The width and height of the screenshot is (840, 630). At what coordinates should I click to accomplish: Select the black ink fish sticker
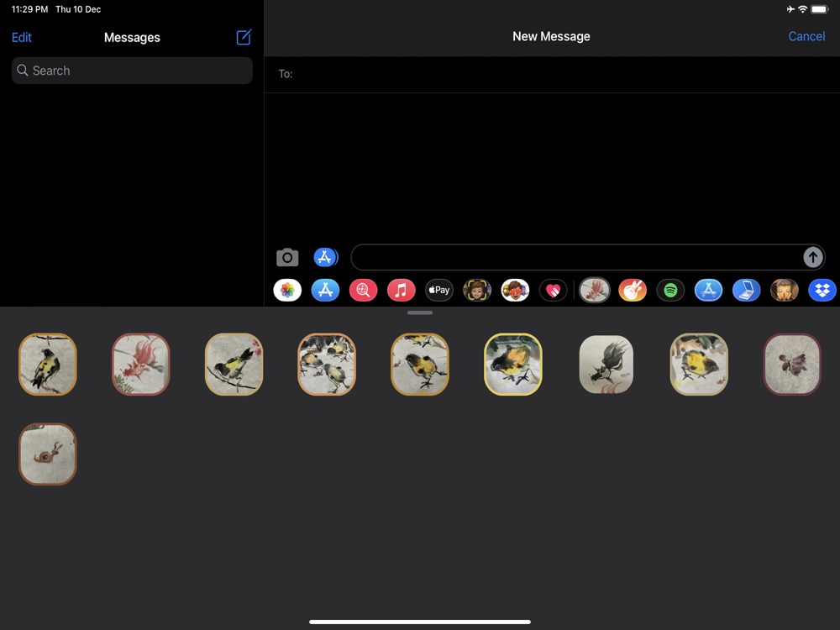(x=606, y=365)
